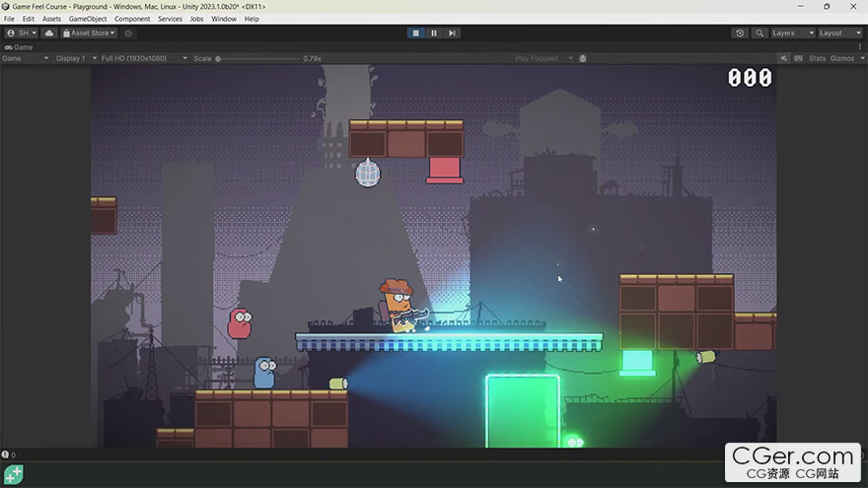Open the Layout dropdown
The height and width of the screenshot is (488, 868).
tap(840, 33)
